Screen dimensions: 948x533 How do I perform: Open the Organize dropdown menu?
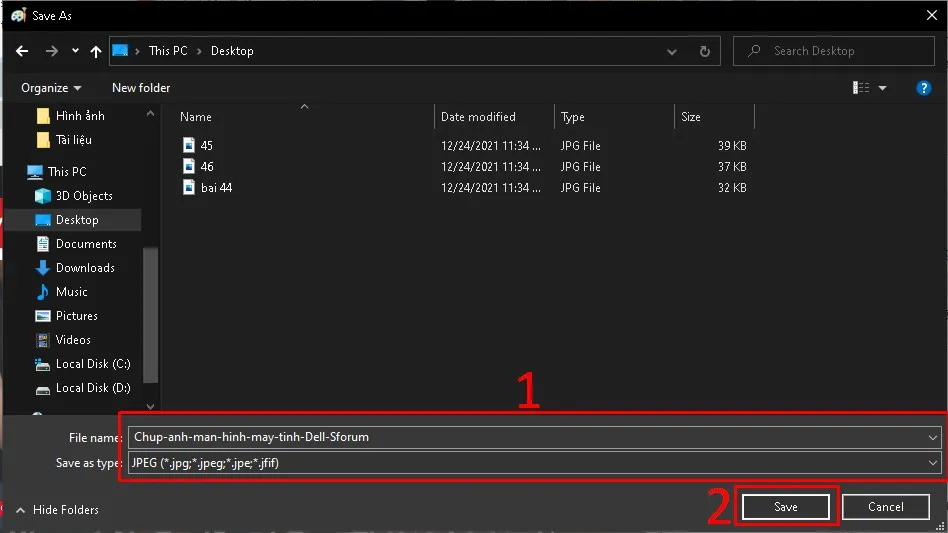coord(51,88)
